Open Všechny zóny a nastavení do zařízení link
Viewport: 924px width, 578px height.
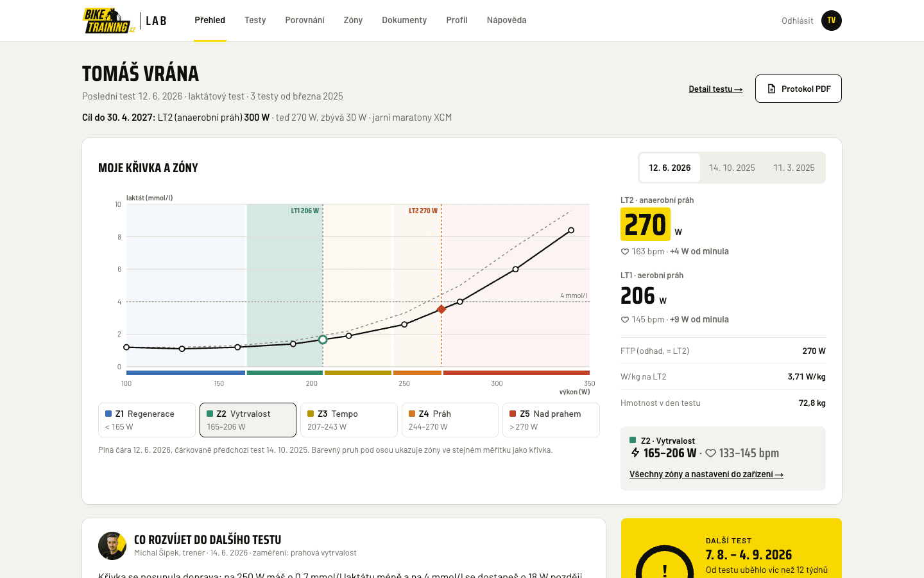coord(706,475)
